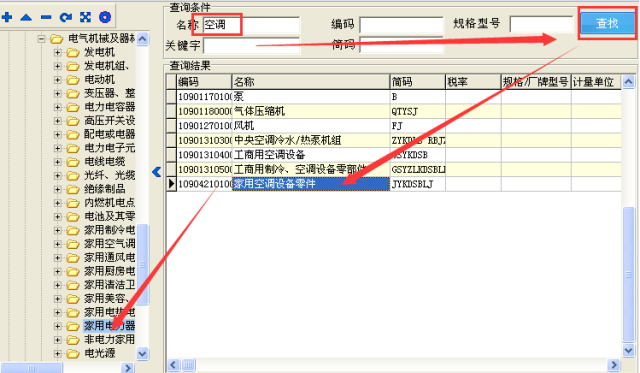This screenshot has height=373, width=640.
Task: Click the 计量单位 column header
Action: pos(596,82)
